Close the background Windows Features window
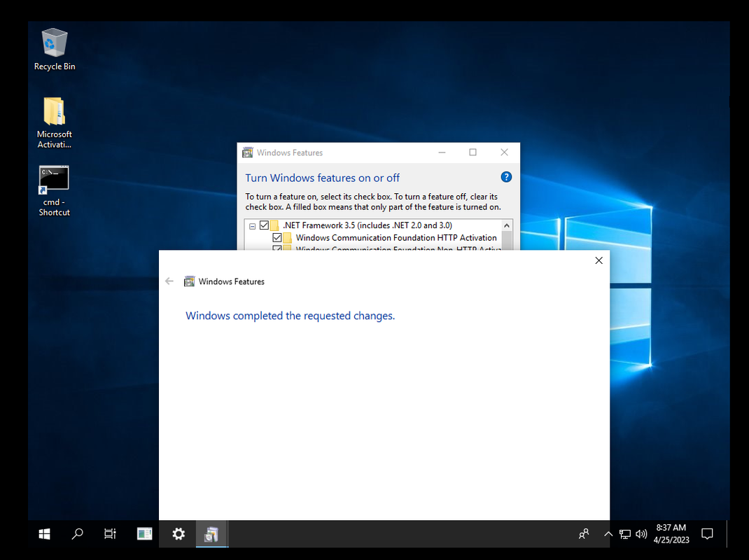 505,153
